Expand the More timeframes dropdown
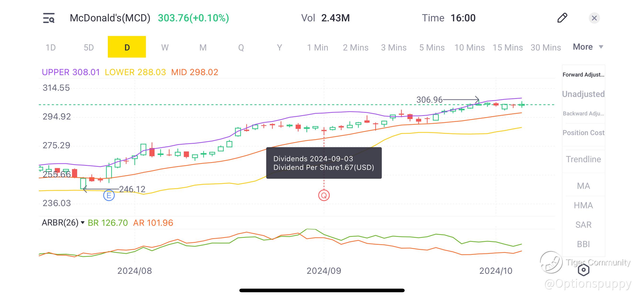The height and width of the screenshot is (298, 644). [x=588, y=47]
